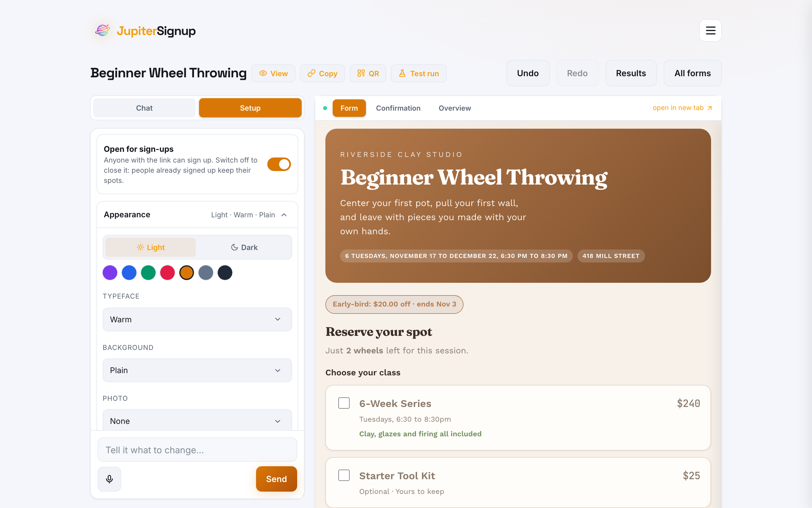
Task: Select Dark appearance mode
Action: (244, 247)
